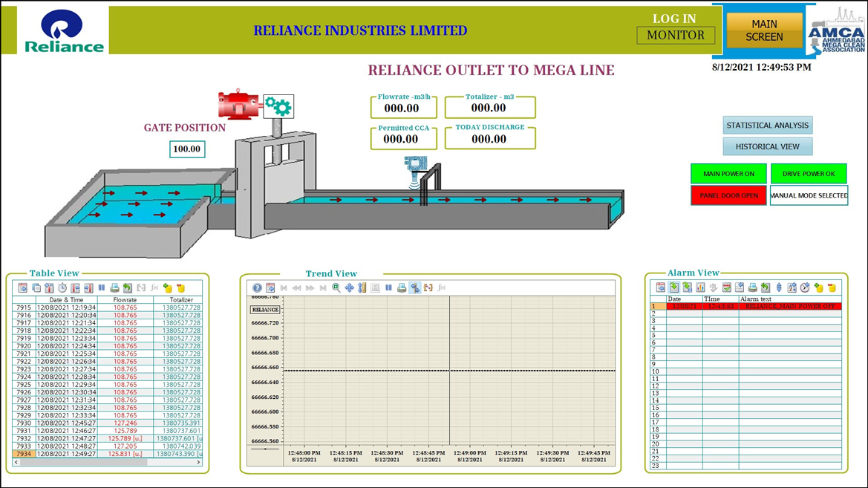Open STATISTICAL ANALYSIS view
868x488 pixels.
pyautogui.click(x=767, y=126)
